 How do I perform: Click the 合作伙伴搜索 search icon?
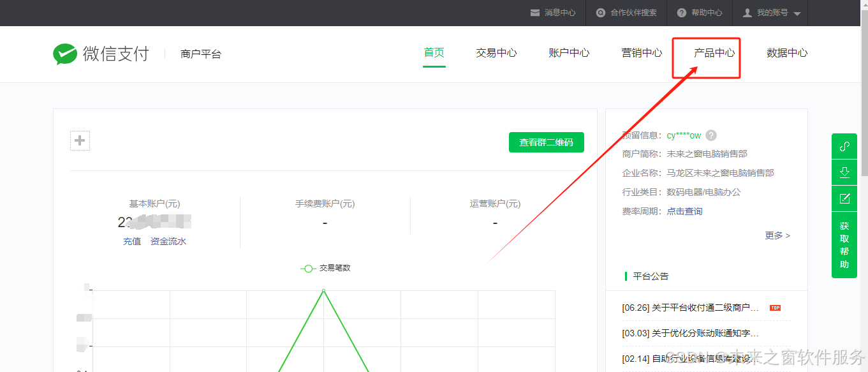(x=601, y=13)
